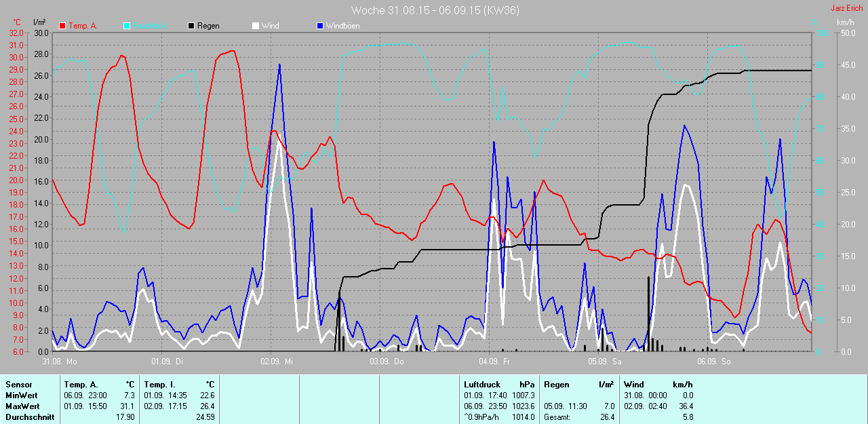868x424 pixels.
Task: Click the max rain value 7.0
Action: pyautogui.click(x=609, y=406)
